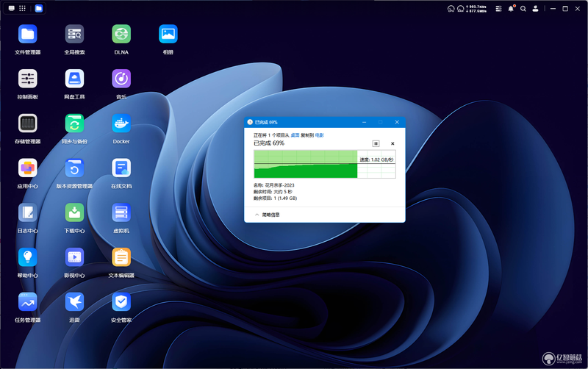Open the DLNA app icon
The image size is (588, 369).
click(x=121, y=35)
